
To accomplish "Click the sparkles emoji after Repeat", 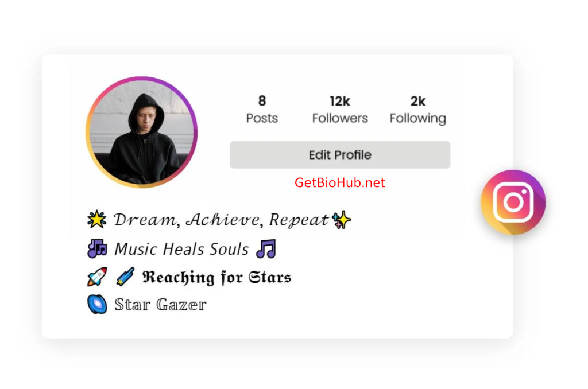I will tap(342, 220).
